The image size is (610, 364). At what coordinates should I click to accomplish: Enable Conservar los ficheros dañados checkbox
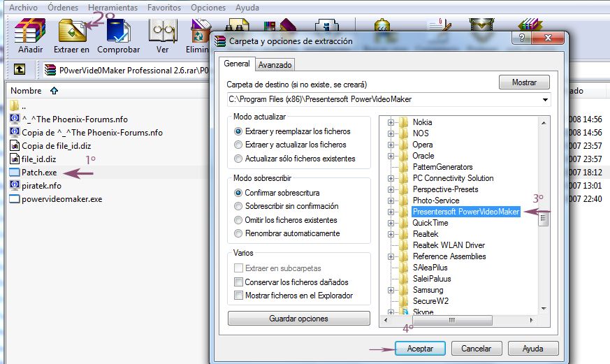(x=238, y=282)
